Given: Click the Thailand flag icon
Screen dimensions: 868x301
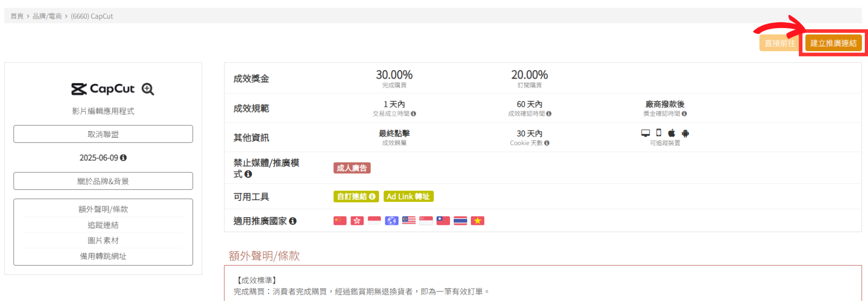Looking at the screenshot, I should tap(460, 220).
